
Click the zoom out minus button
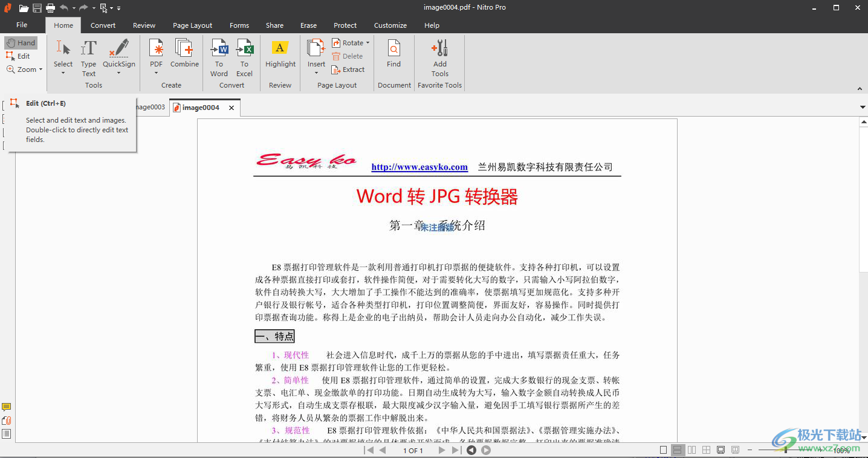pos(750,450)
